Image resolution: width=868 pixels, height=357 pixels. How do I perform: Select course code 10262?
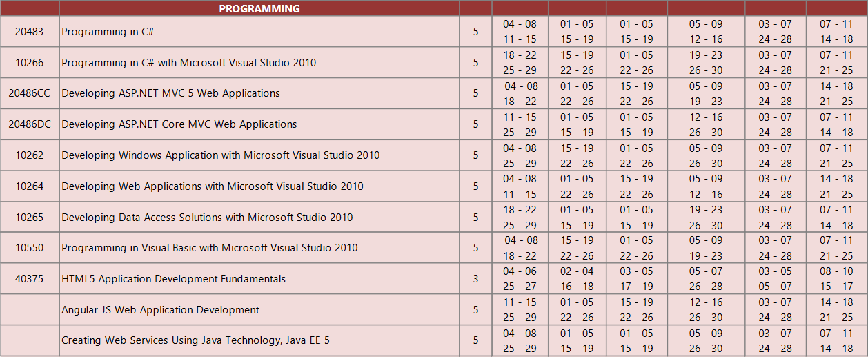[30, 155]
